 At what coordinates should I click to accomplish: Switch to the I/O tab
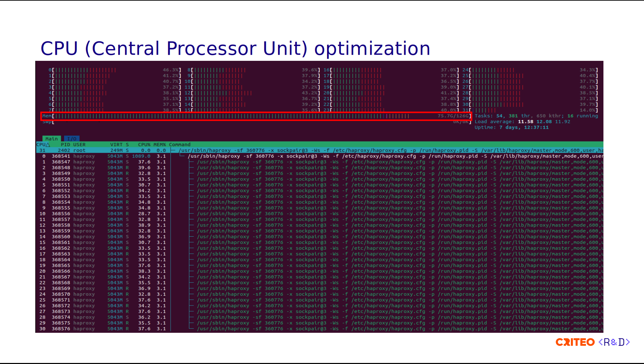72,138
